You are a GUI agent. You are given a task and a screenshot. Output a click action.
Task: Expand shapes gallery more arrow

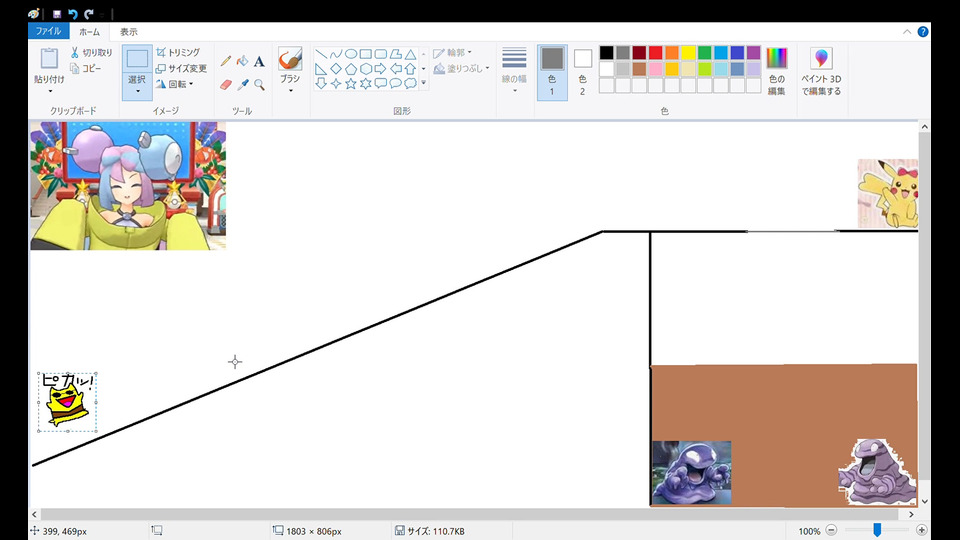pos(424,83)
